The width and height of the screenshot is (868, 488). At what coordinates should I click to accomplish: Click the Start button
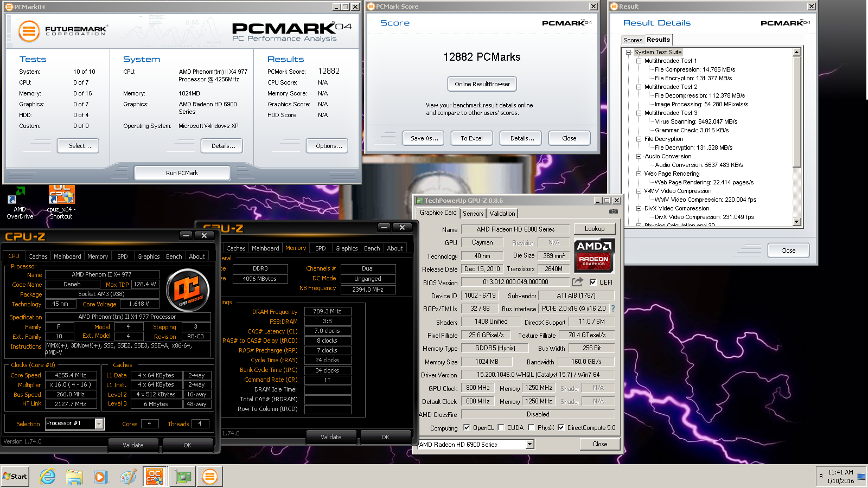pos(15,477)
